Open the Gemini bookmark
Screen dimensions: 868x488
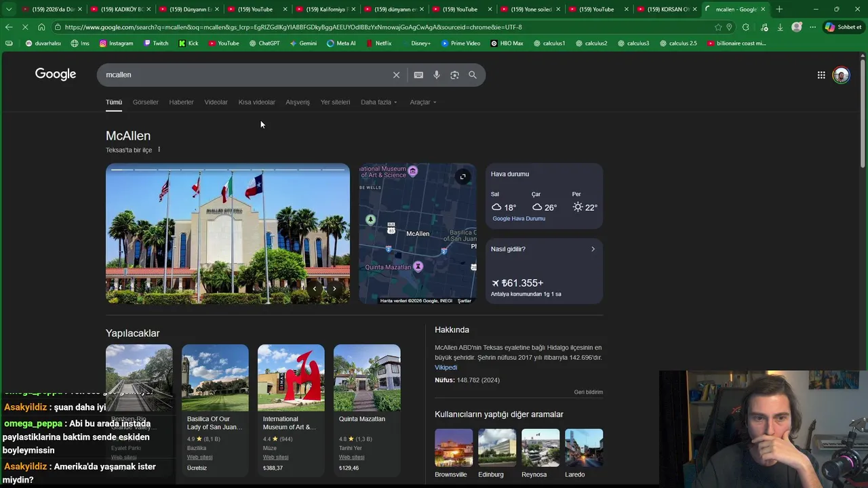pos(303,43)
